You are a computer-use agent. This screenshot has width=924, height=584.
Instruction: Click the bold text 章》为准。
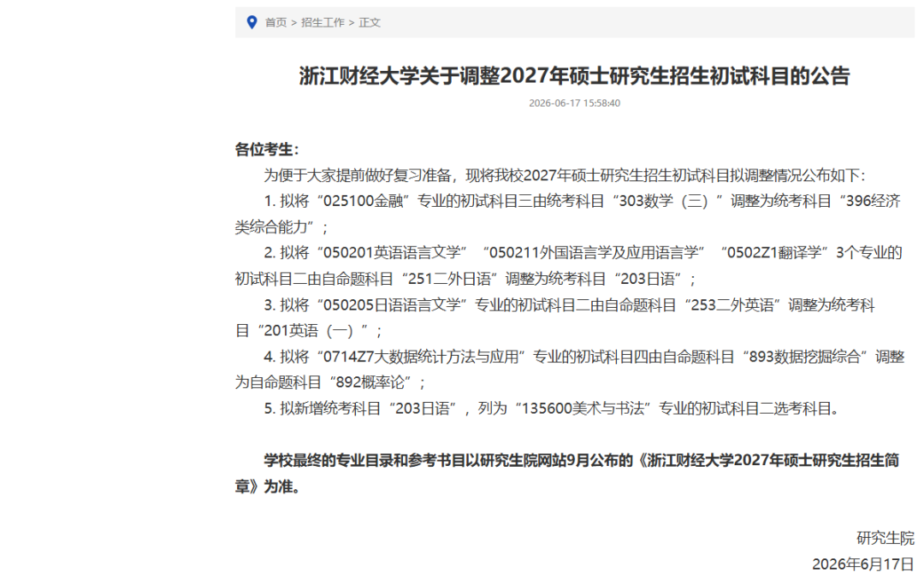(267, 487)
